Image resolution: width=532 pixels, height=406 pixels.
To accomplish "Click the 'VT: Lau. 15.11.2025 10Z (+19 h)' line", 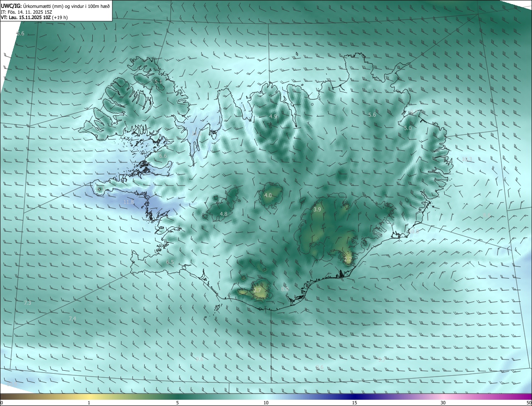I will 34,17.
